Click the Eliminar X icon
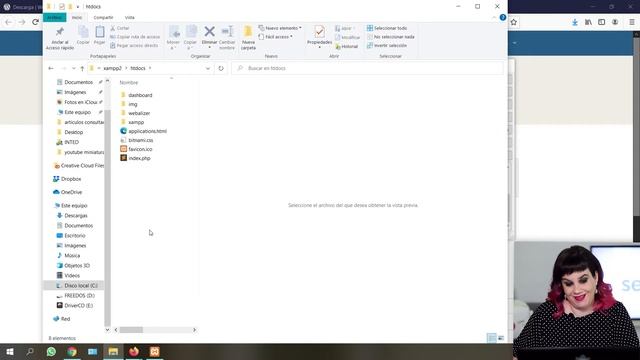Screen dimensions: 640x360 (x=209, y=32)
